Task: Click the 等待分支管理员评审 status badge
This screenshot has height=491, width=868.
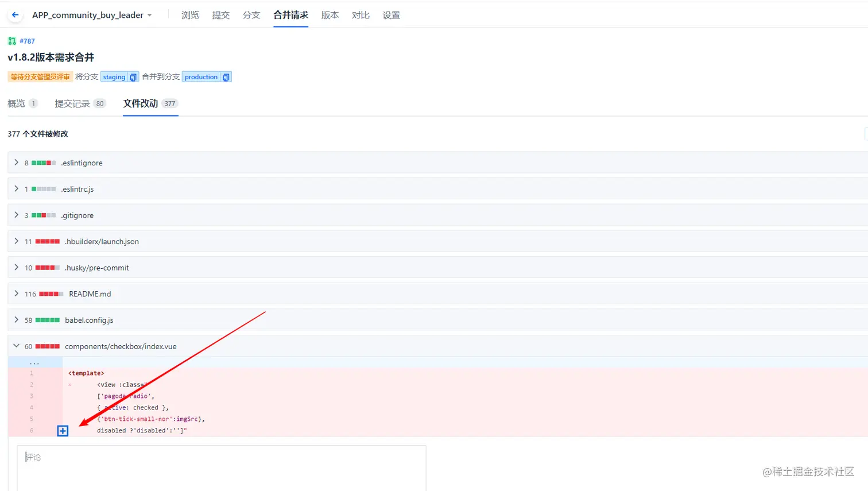Action: tap(40, 77)
